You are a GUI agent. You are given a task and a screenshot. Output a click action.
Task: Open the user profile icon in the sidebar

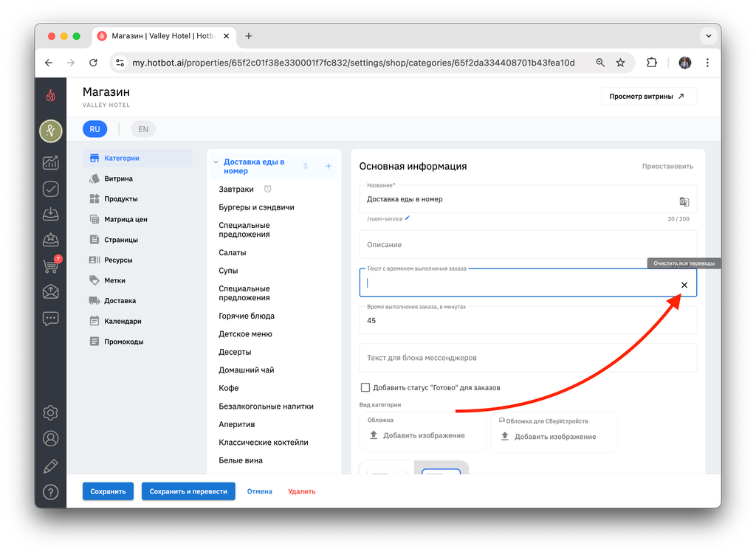[x=51, y=439]
